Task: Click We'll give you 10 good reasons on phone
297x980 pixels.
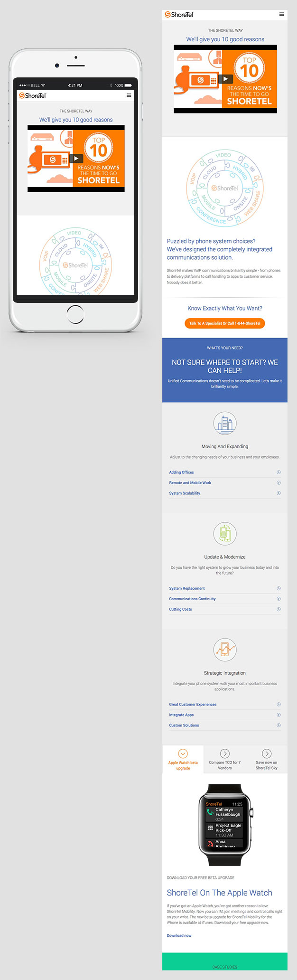Action: point(76,120)
